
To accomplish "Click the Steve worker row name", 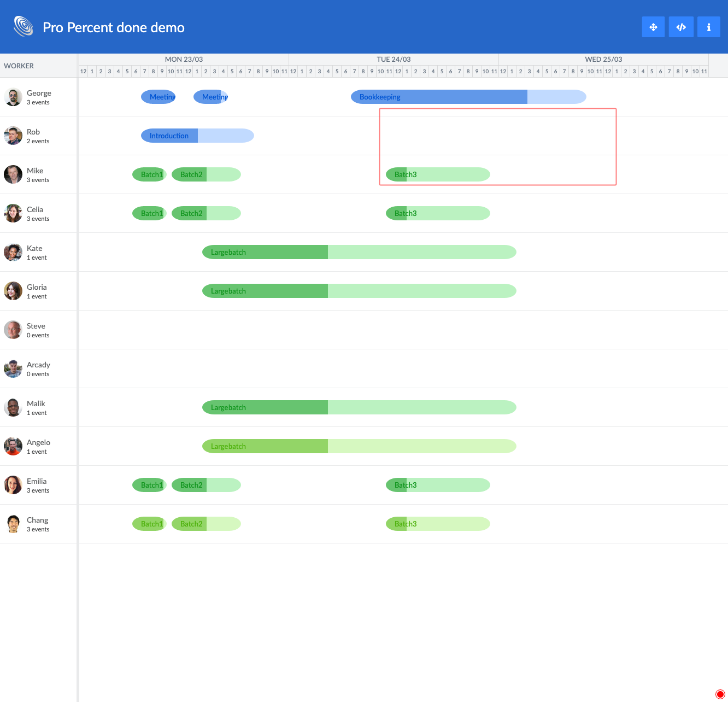I will click(36, 326).
